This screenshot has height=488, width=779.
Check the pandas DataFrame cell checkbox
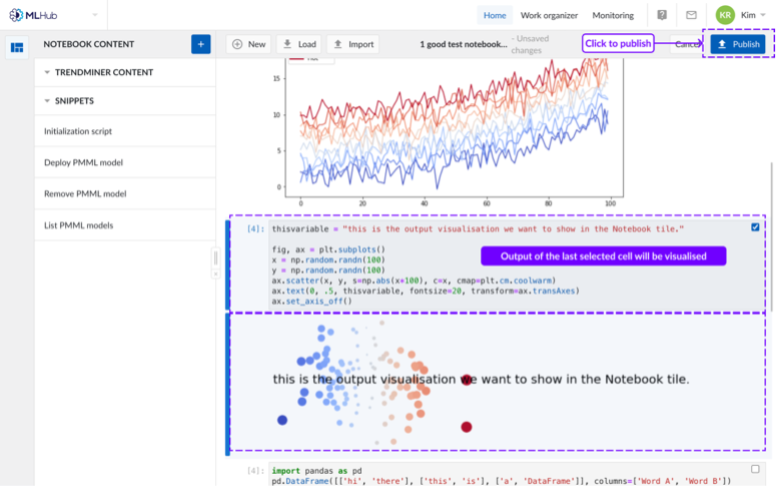pos(755,468)
